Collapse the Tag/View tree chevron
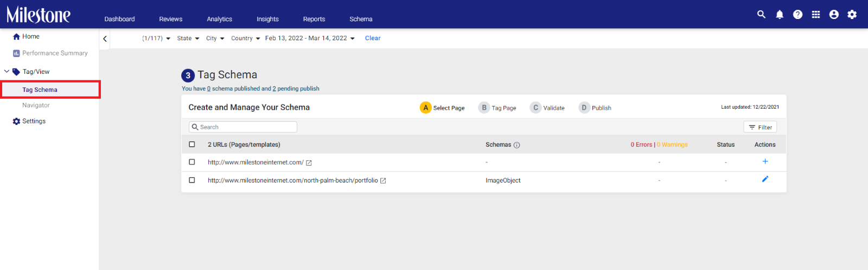Screen dimensions: 868x270 (x=7, y=71)
